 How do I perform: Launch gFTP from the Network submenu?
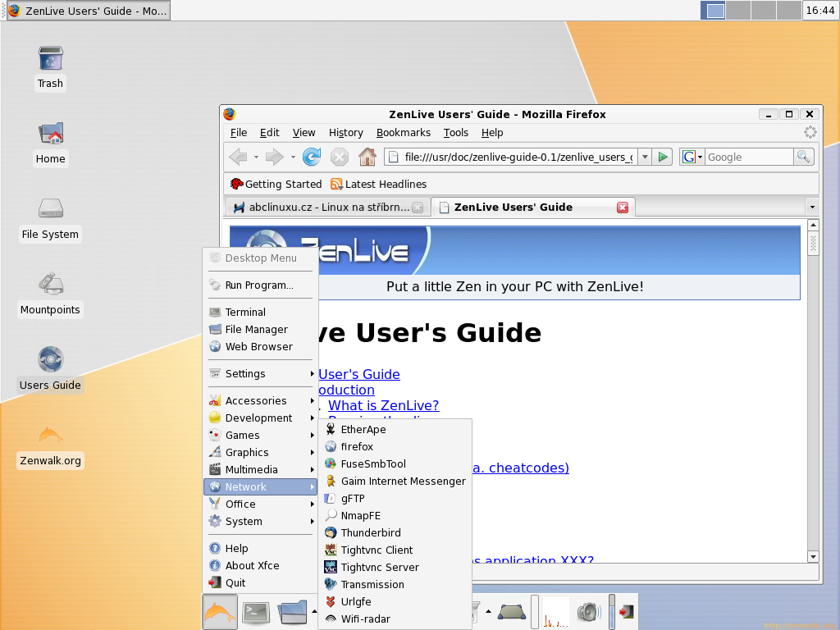coord(395,499)
